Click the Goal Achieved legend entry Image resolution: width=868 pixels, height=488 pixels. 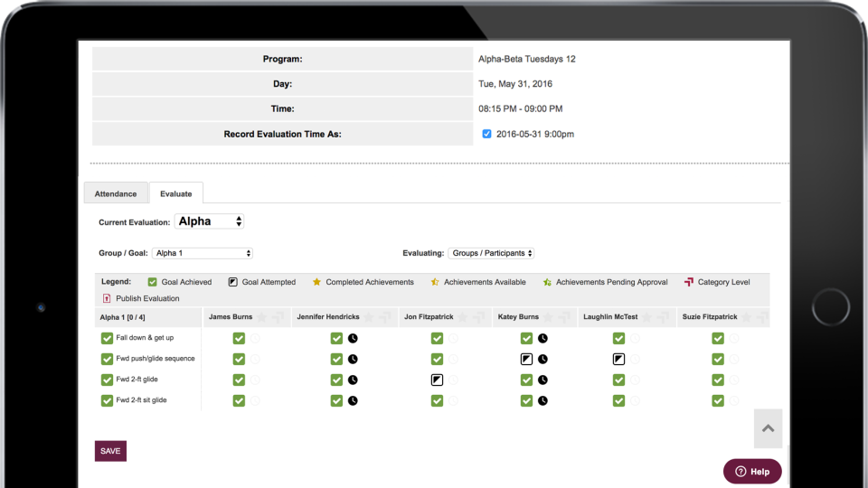pyautogui.click(x=180, y=282)
